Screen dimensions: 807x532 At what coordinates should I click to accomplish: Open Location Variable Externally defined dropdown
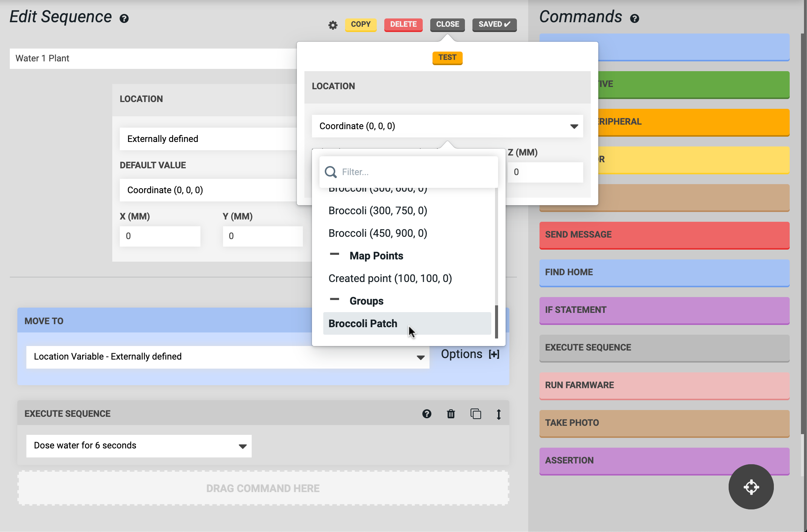[x=228, y=357]
